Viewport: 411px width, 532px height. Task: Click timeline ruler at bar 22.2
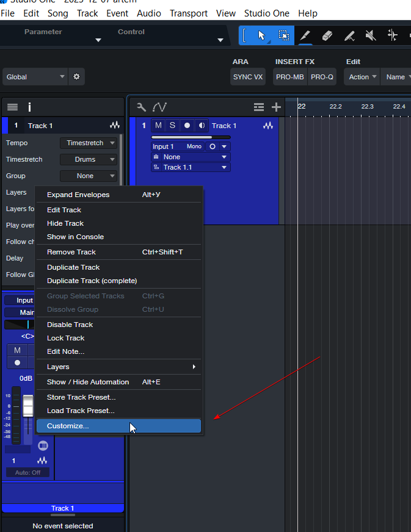coord(335,107)
